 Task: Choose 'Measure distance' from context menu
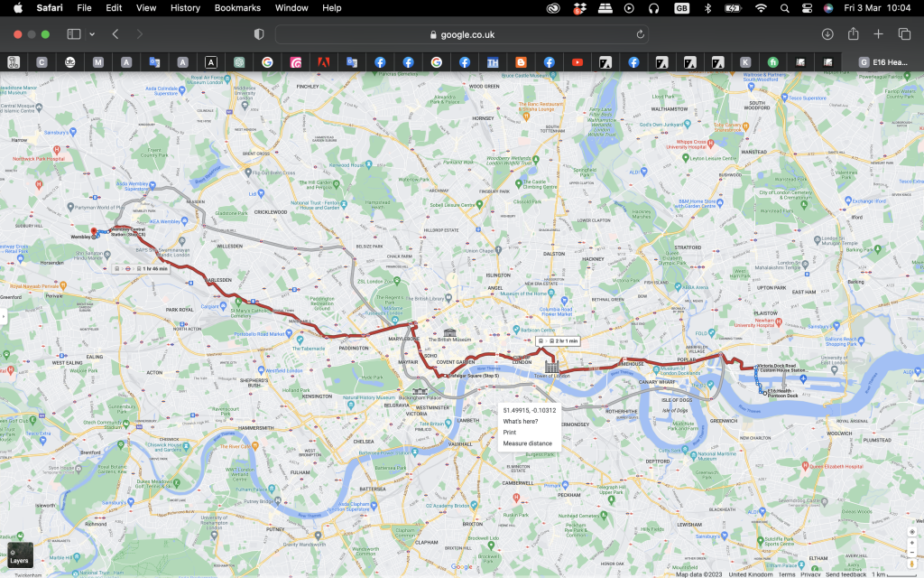[529, 443]
